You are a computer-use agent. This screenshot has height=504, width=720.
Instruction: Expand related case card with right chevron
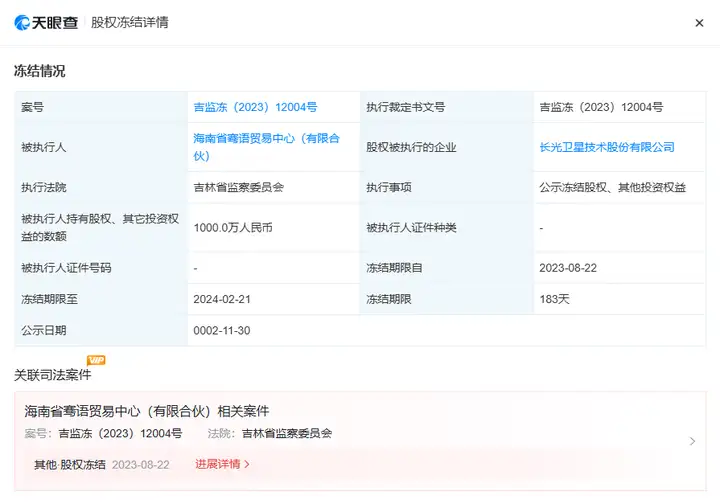point(692,441)
